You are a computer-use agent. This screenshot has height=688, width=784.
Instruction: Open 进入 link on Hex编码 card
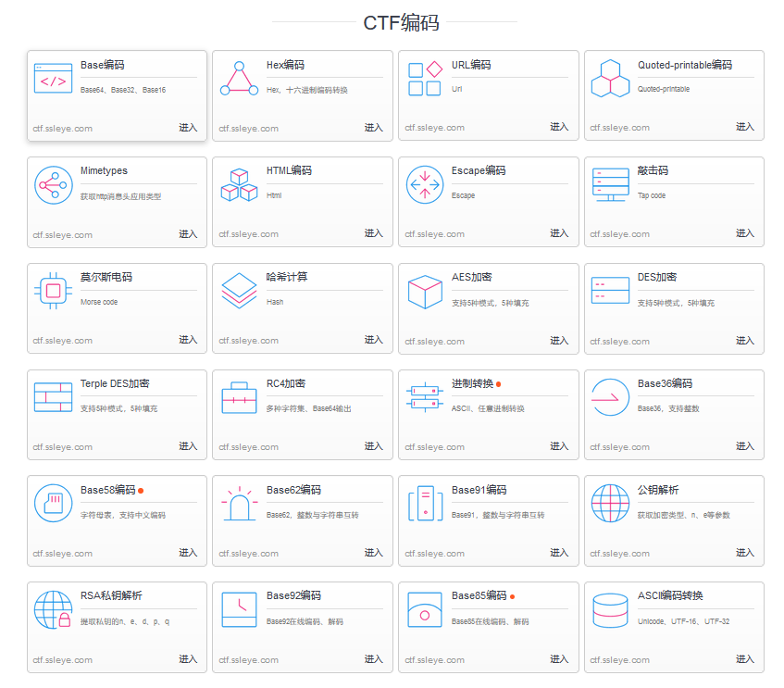(374, 128)
